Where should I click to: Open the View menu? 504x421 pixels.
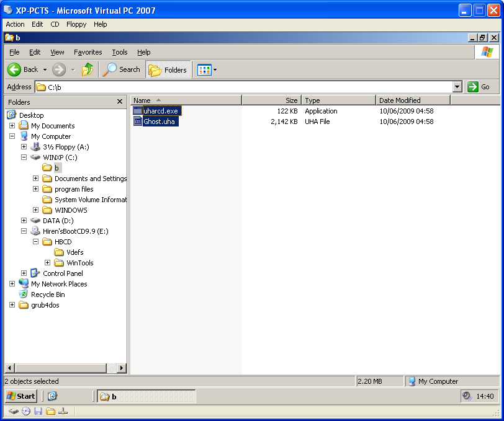57,52
